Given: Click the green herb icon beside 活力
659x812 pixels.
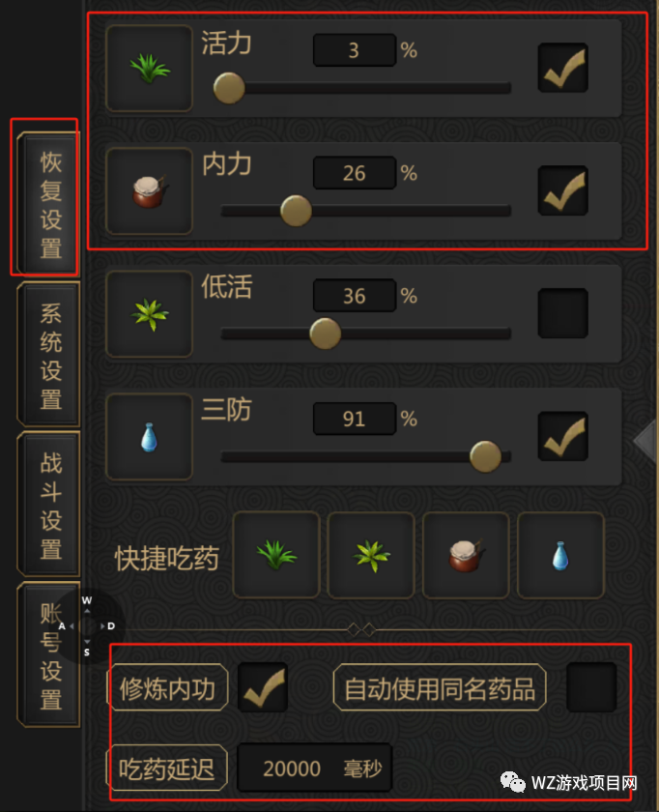Looking at the screenshot, I should 149,69.
